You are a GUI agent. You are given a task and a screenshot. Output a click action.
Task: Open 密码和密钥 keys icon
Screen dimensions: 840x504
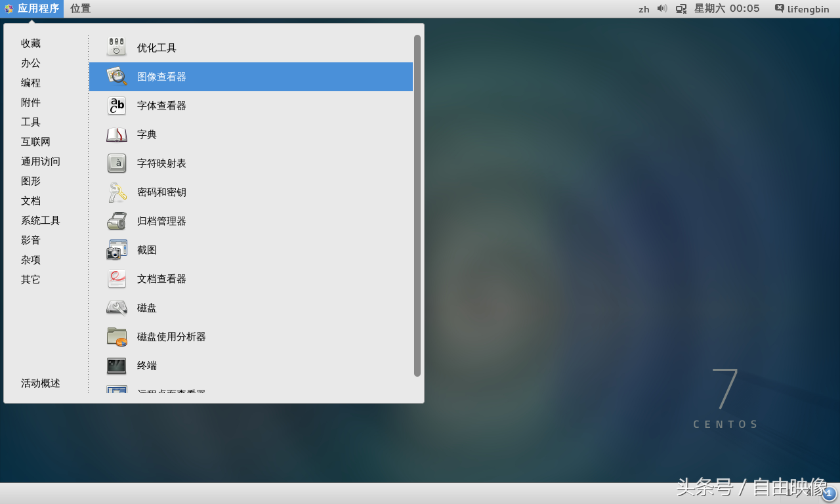click(117, 192)
